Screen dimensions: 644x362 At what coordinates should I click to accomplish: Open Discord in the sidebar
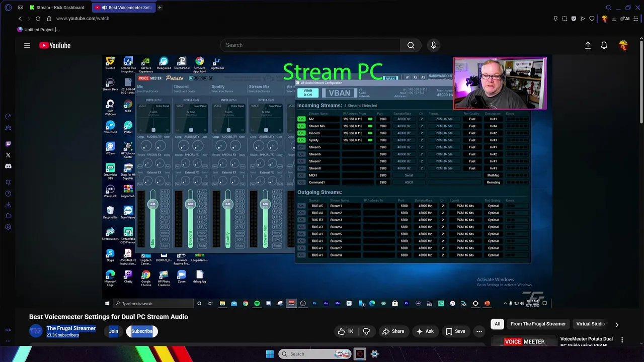[8, 166]
